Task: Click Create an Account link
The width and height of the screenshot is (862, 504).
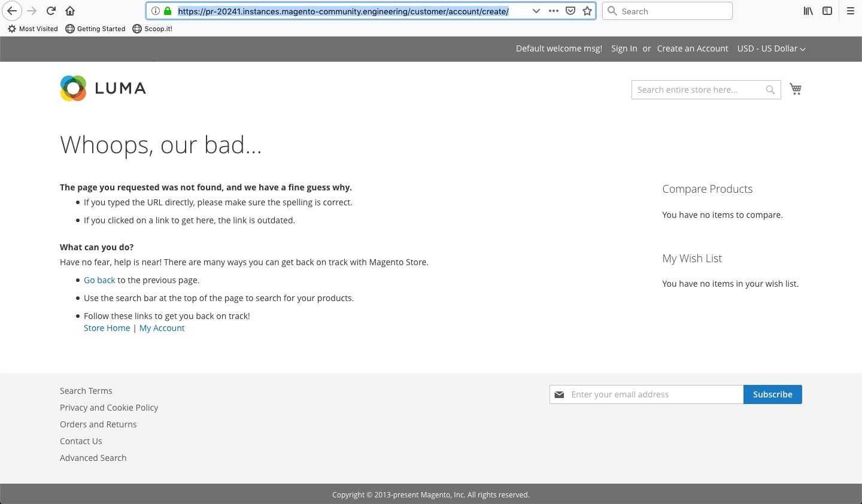Action: [x=693, y=48]
